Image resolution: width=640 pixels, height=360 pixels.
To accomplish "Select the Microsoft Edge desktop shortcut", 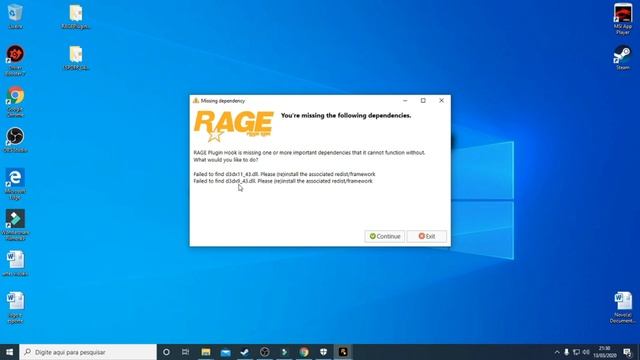I will point(15,184).
